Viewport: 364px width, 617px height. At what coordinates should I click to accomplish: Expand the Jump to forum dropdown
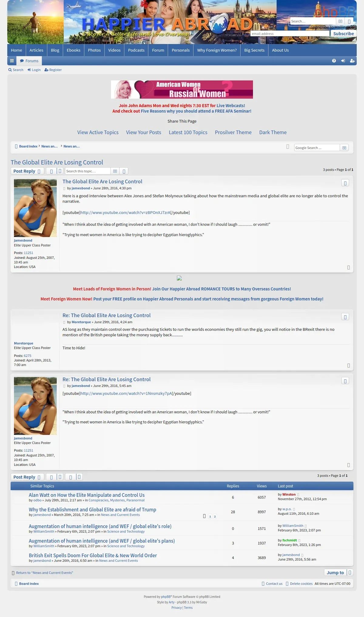[x=339, y=572]
